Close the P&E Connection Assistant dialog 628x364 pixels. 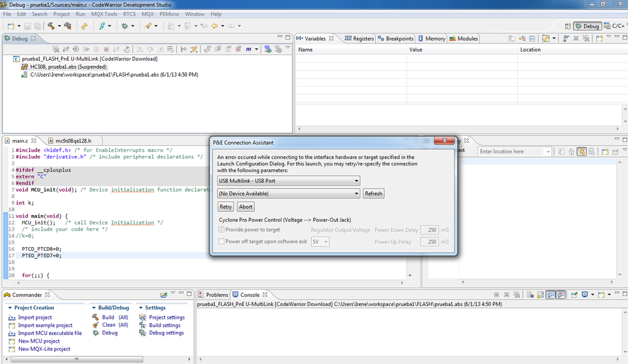(444, 141)
